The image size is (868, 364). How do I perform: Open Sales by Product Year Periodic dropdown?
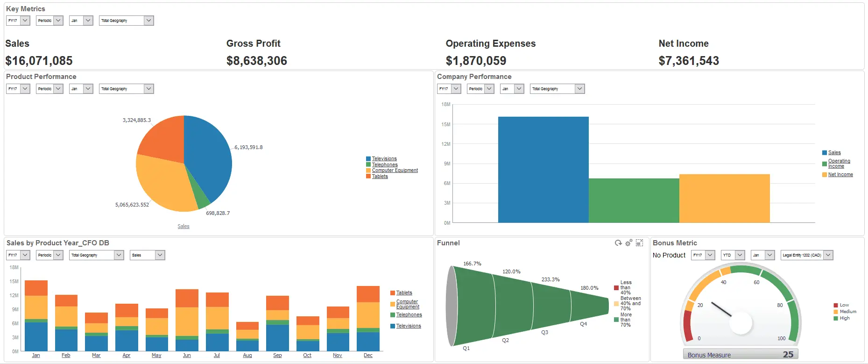click(x=49, y=255)
